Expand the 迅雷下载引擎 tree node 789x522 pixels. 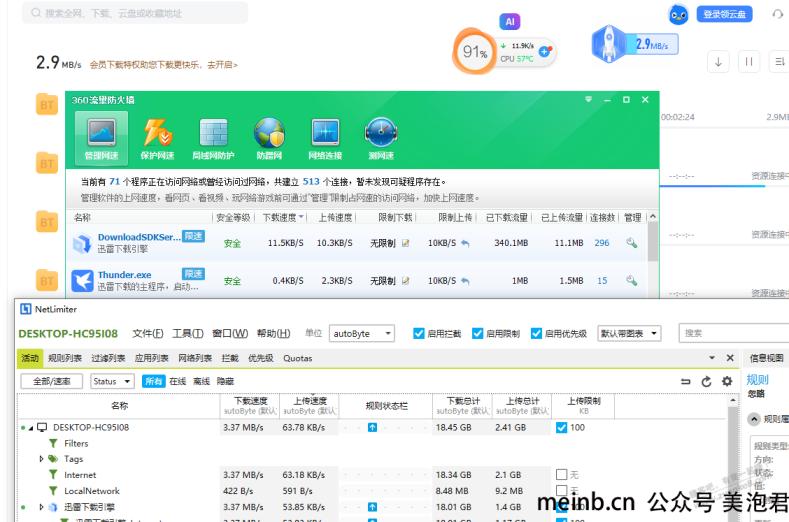pos(41,507)
